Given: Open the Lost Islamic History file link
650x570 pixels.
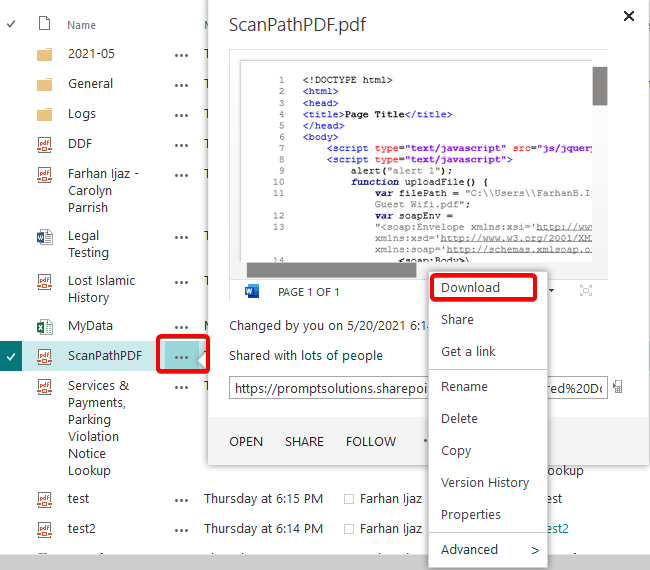Looking at the screenshot, I should click(102, 289).
